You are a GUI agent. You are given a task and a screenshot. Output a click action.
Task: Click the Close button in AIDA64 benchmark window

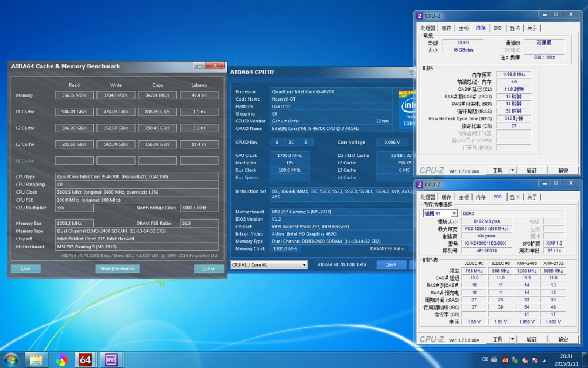(x=209, y=269)
